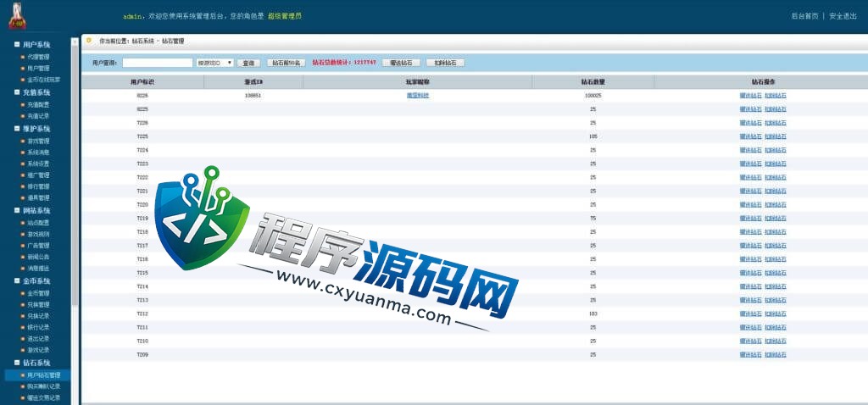This screenshot has width=868, height=405.
Task: Open 银行记录 in the sidebar
Action: click(x=38, y=328)
